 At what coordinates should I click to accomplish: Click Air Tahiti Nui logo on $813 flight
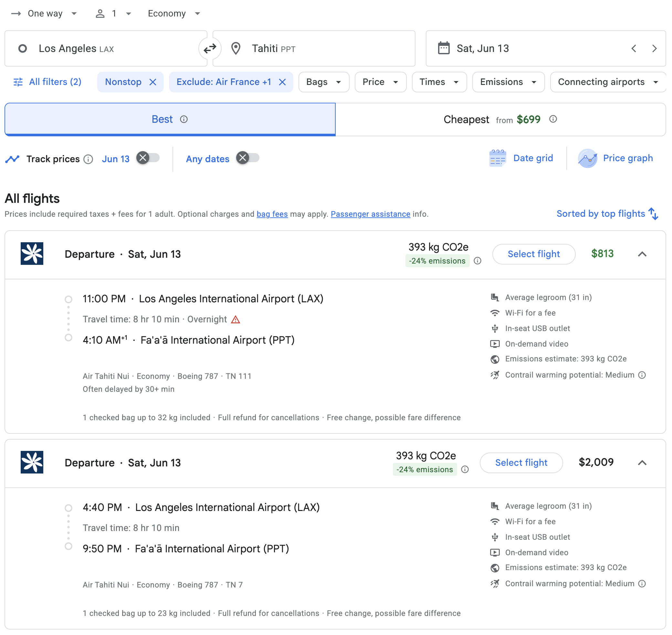point(32,254)
